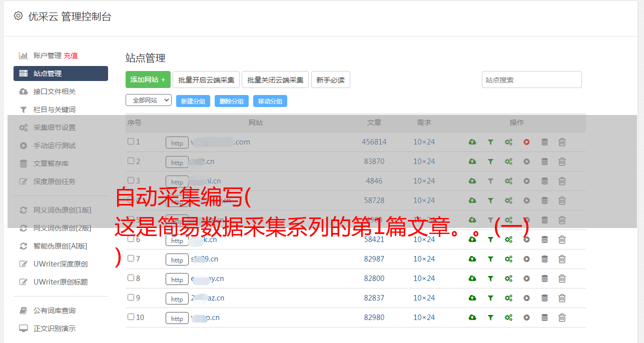Open the database icon in row 10

click(544, 317)
